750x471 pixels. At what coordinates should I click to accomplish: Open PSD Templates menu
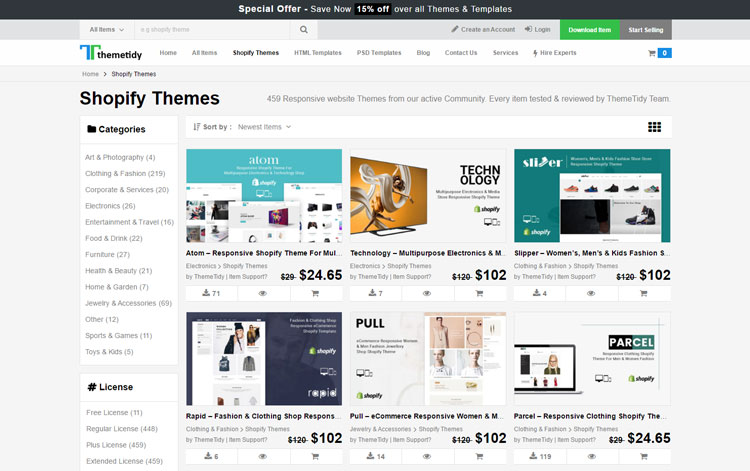click(x=379, y=53)
